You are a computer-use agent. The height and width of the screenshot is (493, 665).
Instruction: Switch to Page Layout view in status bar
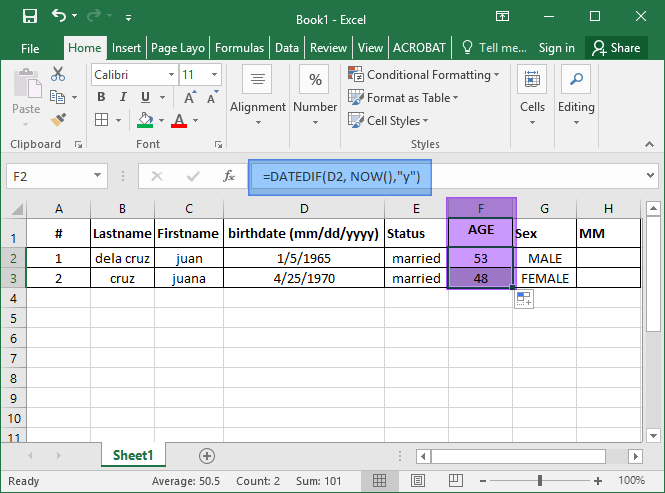[x=418, y=481]
